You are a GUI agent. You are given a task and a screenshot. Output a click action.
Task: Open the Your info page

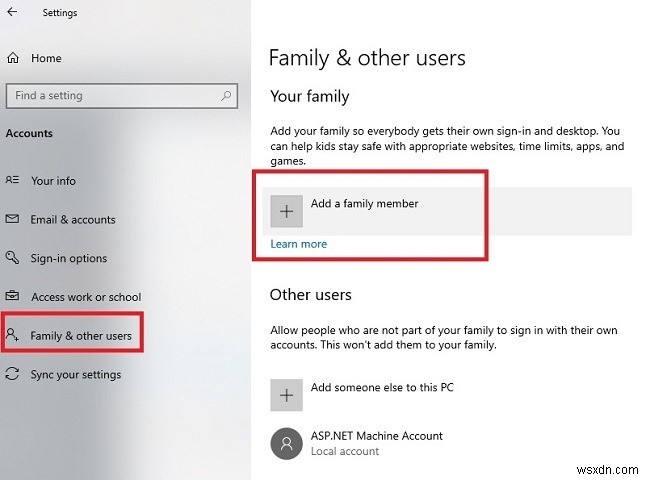click(x=53, y=181)
